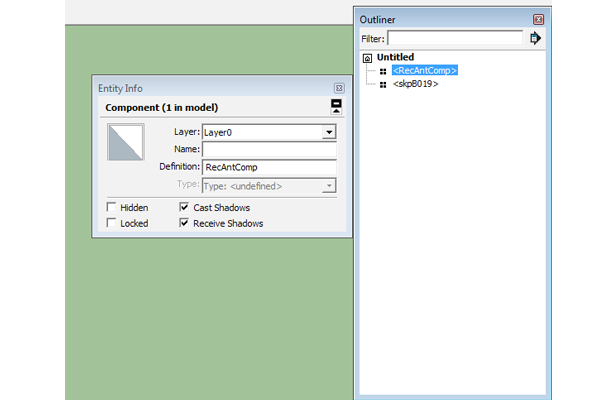
Task: Select <skpB019> in the Outliner tree
Action: click(415, 84)
